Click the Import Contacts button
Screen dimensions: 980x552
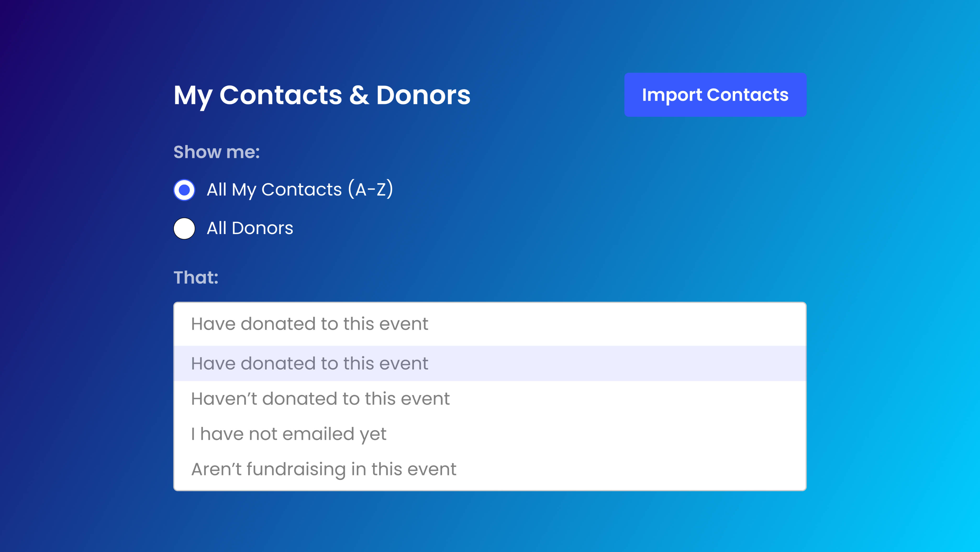(715, 95)
